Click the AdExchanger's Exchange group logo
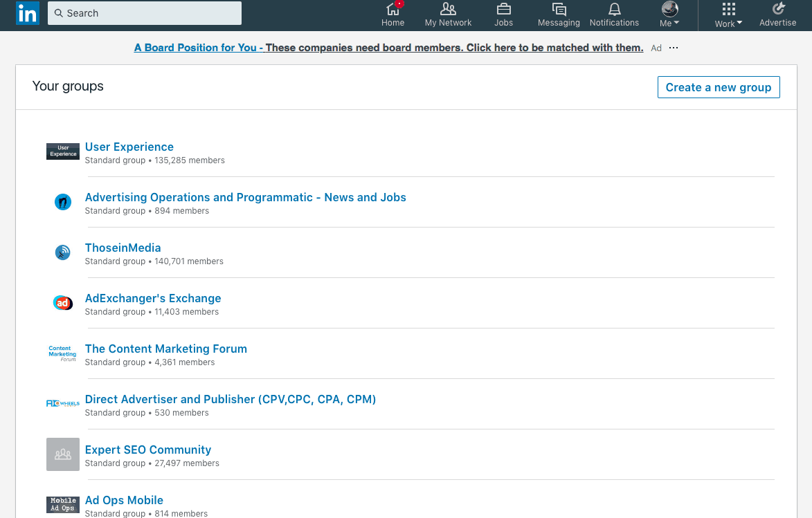The height and width of the screenshot is (518, 812). pos(63,303)
